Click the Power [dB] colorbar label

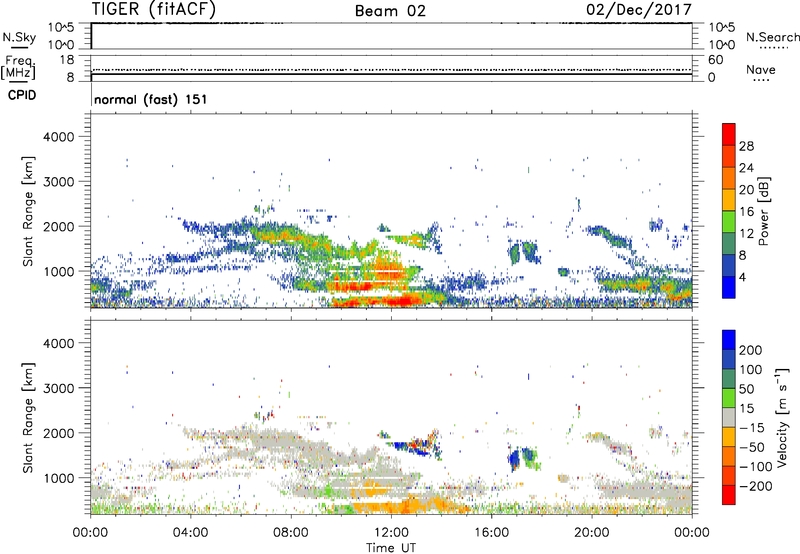(763, 211)
